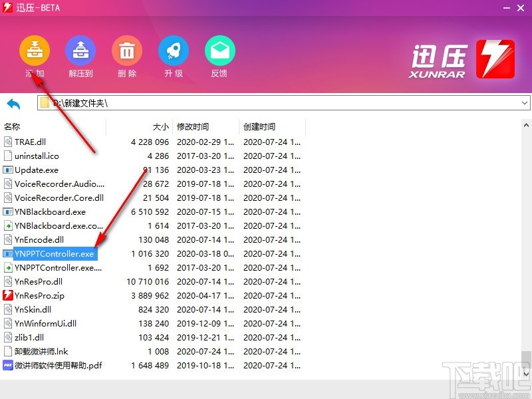Open the address bar dropdown arrow

(x=525, y=104)
